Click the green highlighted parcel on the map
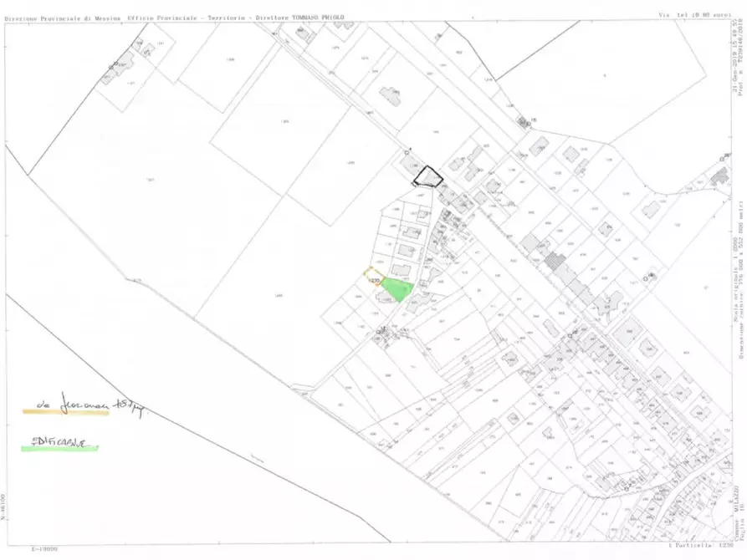 click(x=399, y=290)
